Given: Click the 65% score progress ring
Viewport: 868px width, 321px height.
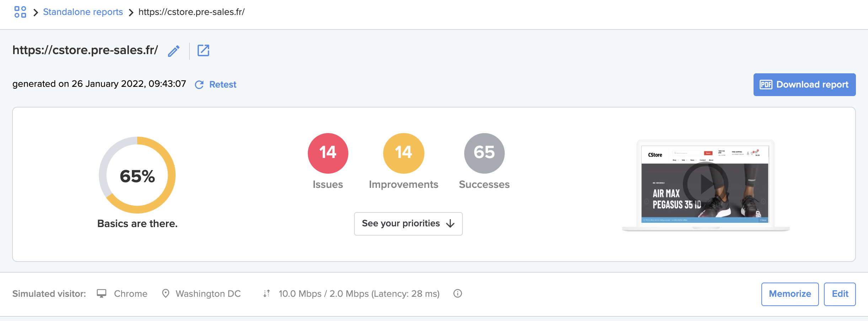Looking at the screenshot, I should pos(137,175).
